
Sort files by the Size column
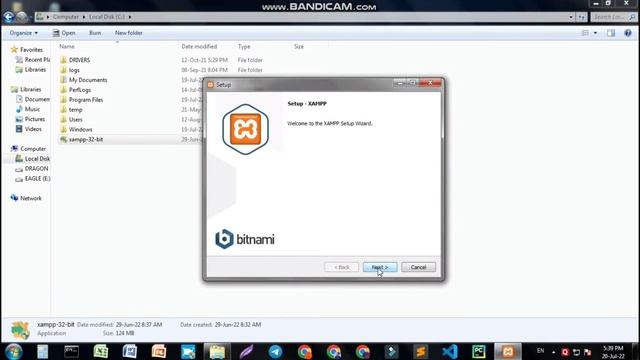(299, 47)
